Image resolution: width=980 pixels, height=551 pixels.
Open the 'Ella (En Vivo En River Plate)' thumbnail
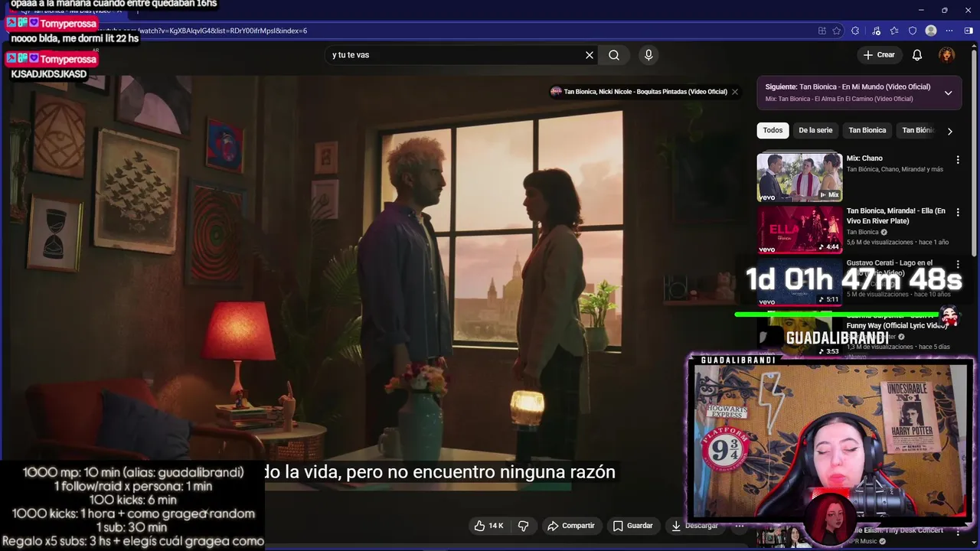[x=799, y=230]
